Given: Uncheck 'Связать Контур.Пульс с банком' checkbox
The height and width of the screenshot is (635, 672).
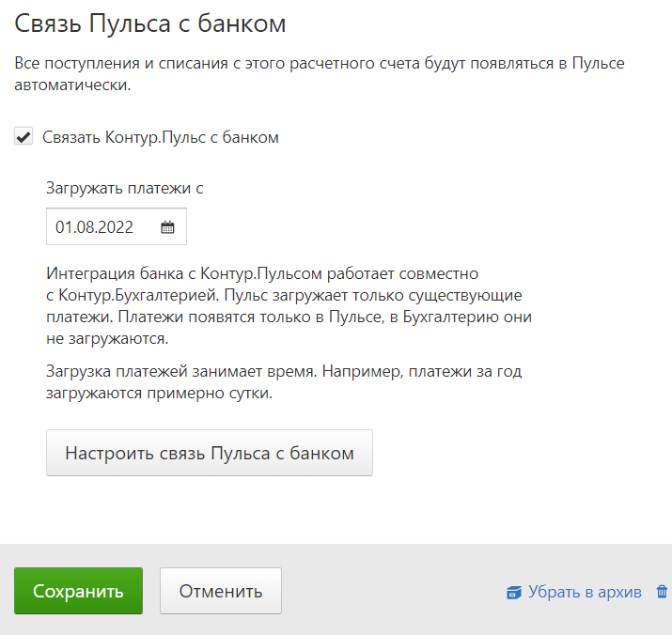Looking at the screenshot, I should tap(23, 137).
